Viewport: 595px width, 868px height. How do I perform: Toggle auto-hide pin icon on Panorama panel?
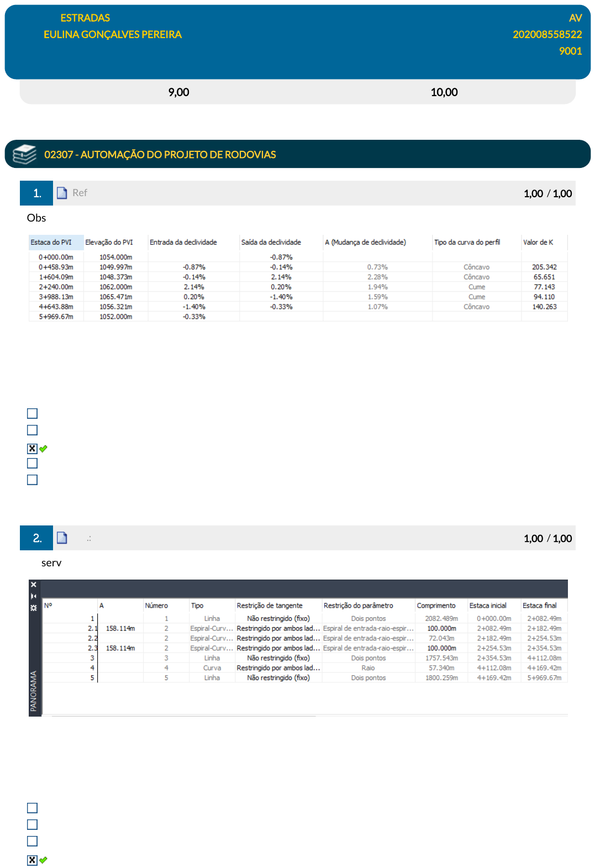pos(34,596)
